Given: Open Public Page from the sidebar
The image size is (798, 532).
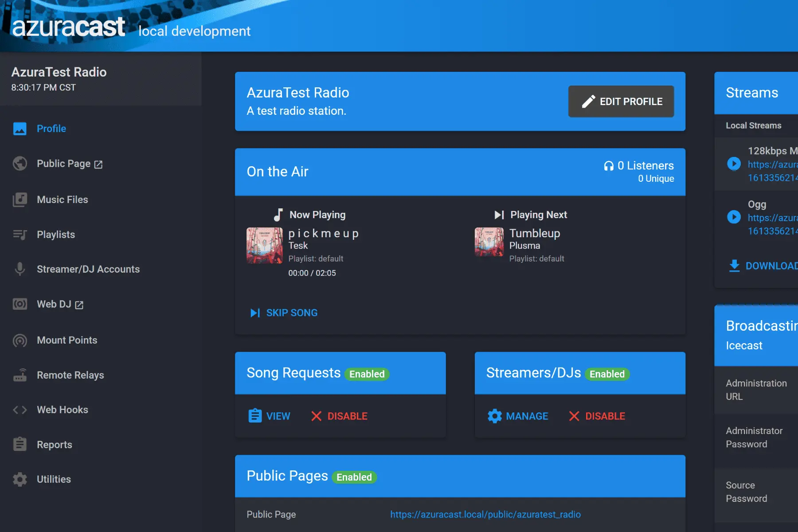Looking at the screenshot, I should [x=64, y=164].
